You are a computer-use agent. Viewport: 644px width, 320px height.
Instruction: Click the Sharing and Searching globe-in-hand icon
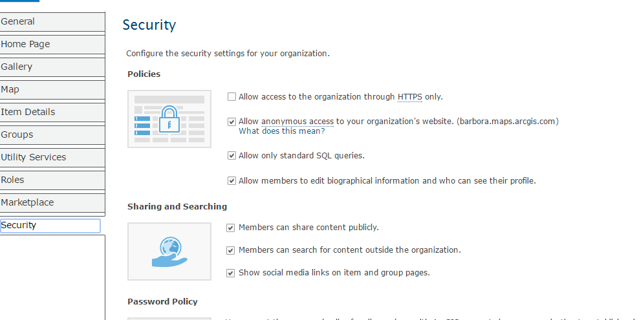tap(169, 251)
